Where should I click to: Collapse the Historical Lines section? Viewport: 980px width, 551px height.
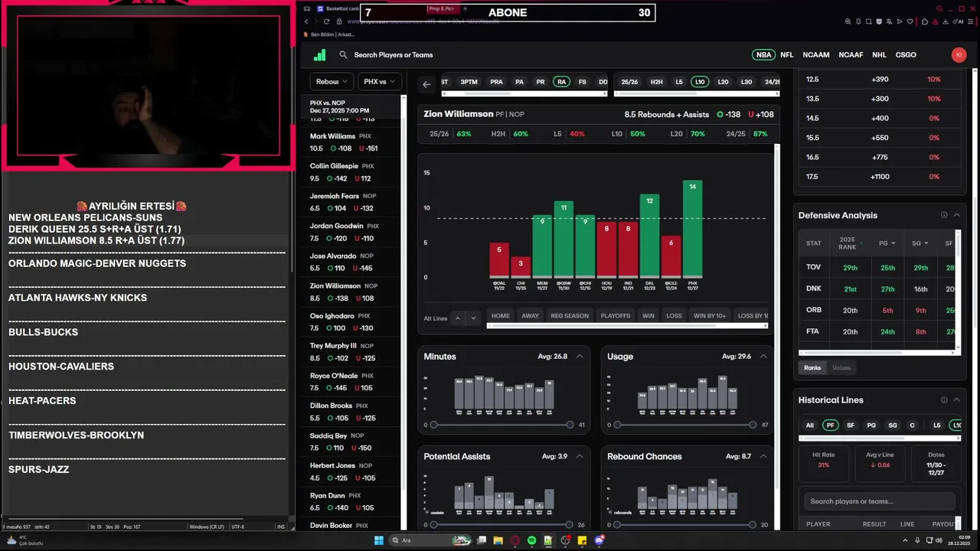pos(956,399)
